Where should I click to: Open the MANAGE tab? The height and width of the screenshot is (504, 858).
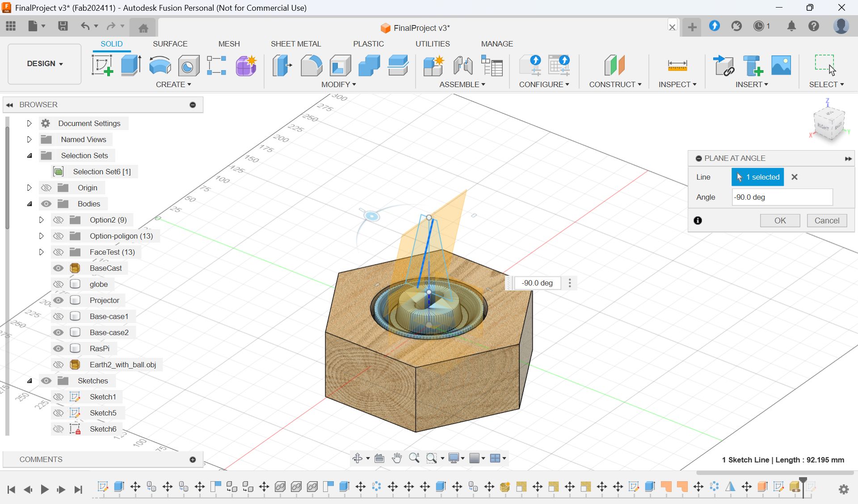pos(497,44)
